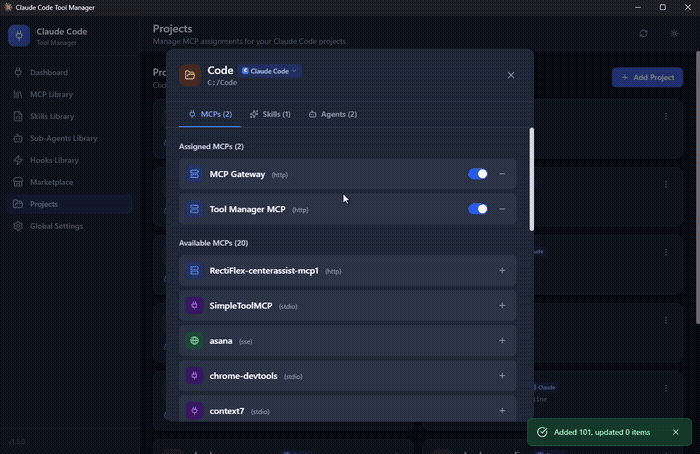
Task: Click the Skills Library document icon
Action: [x=18, y=116]
